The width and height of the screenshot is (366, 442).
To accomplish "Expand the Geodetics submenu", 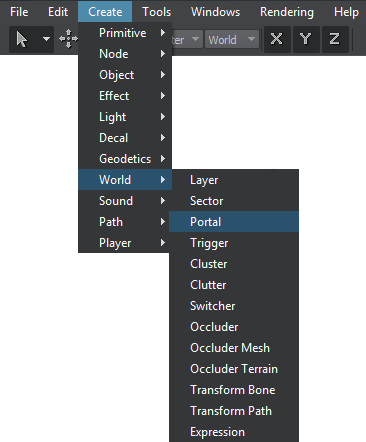I will (x=125, y=159).
